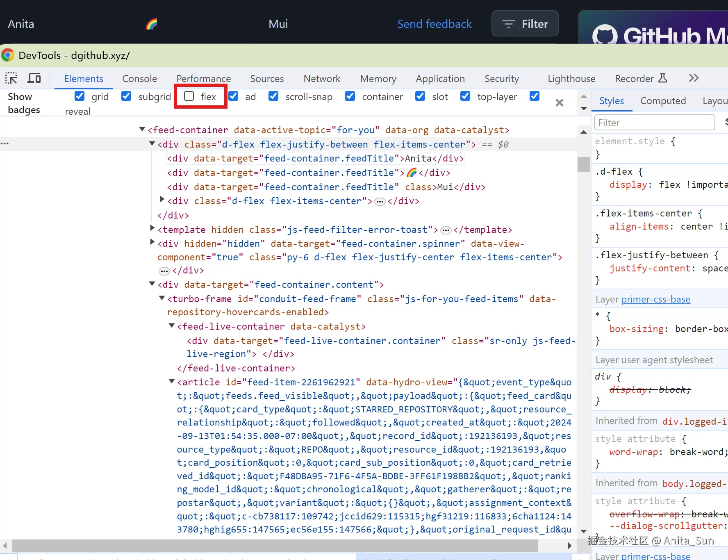Click the rainbow emoji in the feed header

click(x=152, y=24)
